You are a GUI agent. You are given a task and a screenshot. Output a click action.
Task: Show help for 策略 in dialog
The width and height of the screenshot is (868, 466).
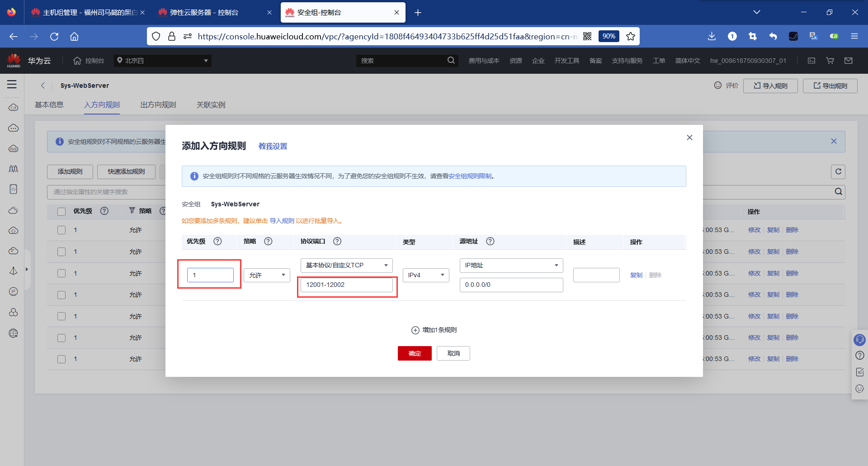coord(268,241)
